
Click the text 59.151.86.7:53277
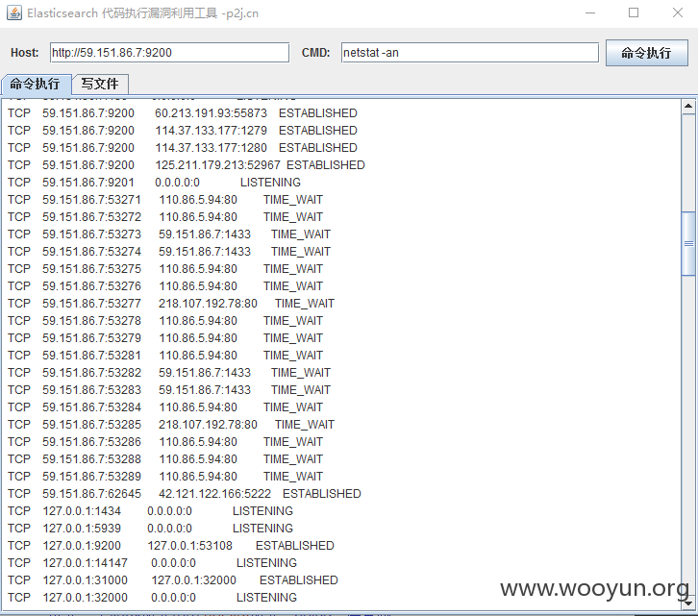click(x=91, y=304)
